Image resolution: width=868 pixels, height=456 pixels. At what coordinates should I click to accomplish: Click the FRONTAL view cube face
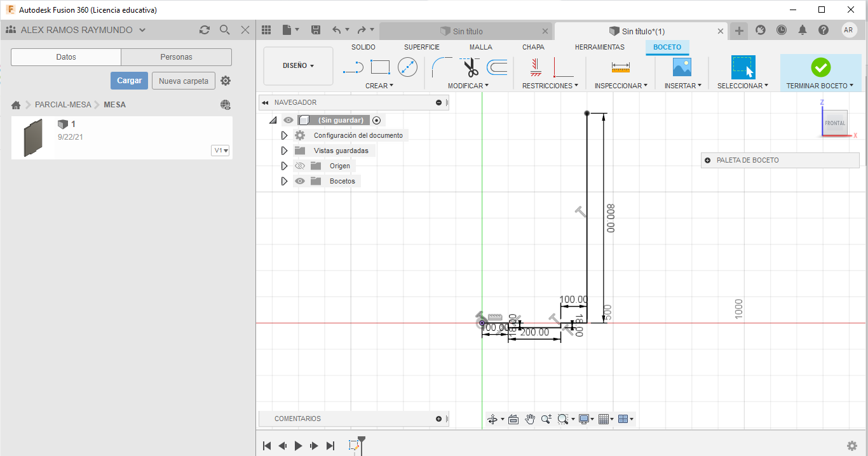tap(835, 123)
